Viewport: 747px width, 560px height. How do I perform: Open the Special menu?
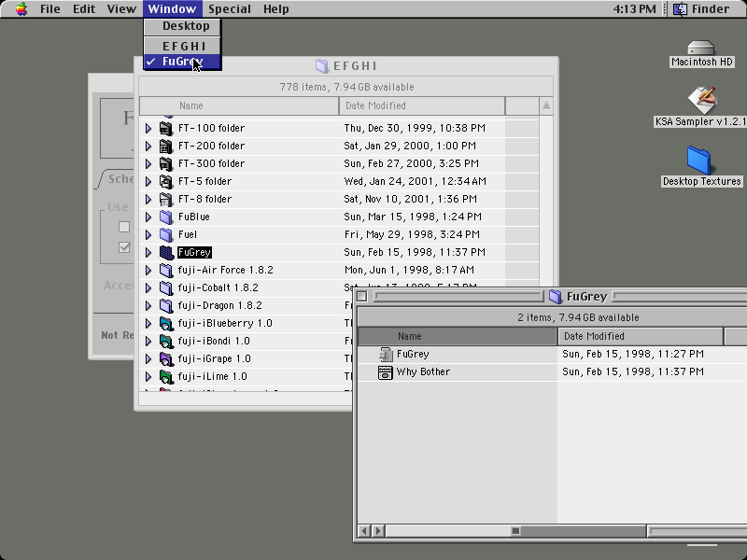[x=230, y=8]
